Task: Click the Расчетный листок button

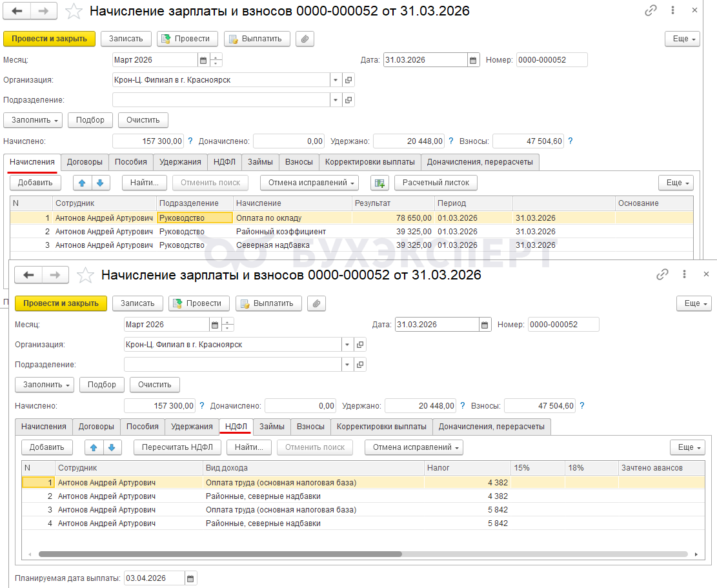Action: [436, 183]
